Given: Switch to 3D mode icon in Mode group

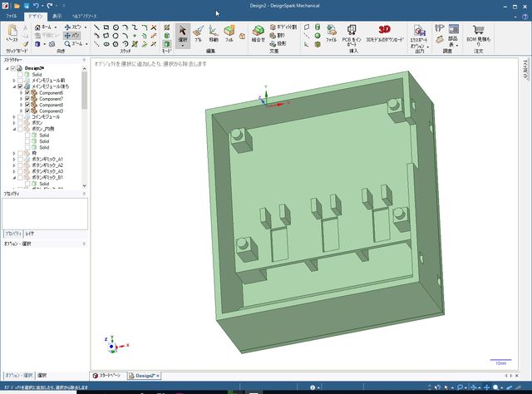Looking at the screenshot, I should [166, 44].
